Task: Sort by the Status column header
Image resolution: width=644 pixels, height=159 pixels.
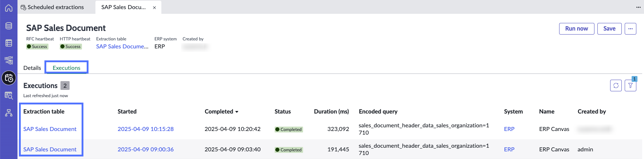Action: coord(283,111)
